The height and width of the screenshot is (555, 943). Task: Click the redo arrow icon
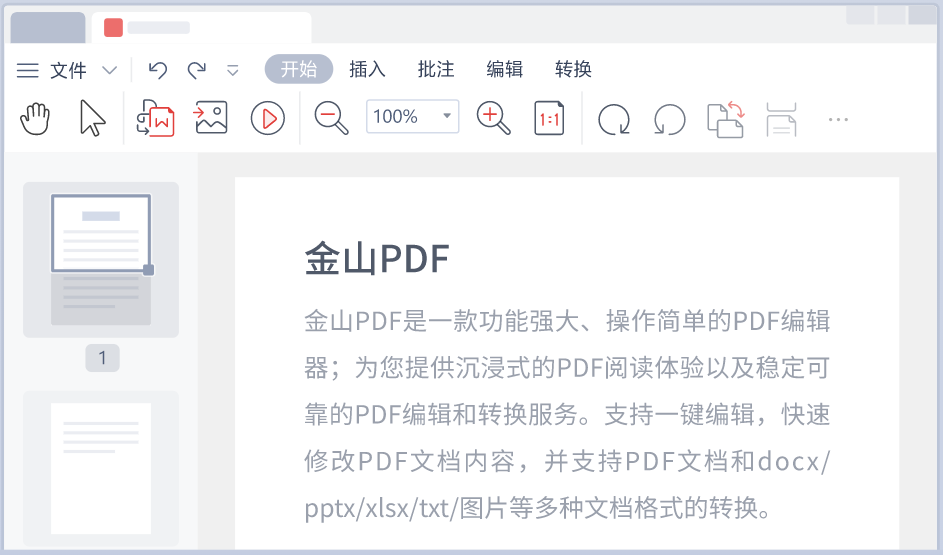pos(197,70)
